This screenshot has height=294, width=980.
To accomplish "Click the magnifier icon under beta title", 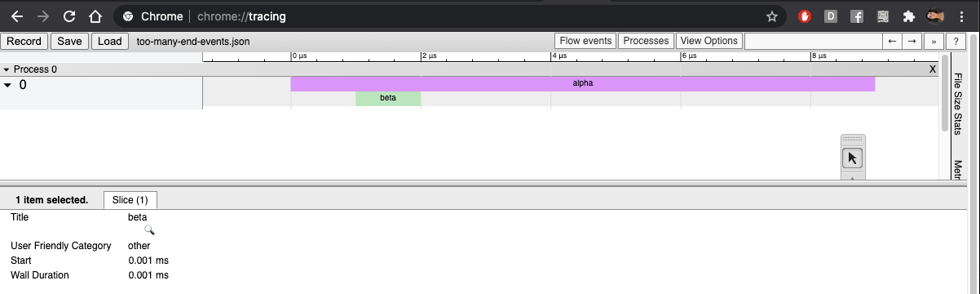I will pyautogui.click(x=149, y=231).
